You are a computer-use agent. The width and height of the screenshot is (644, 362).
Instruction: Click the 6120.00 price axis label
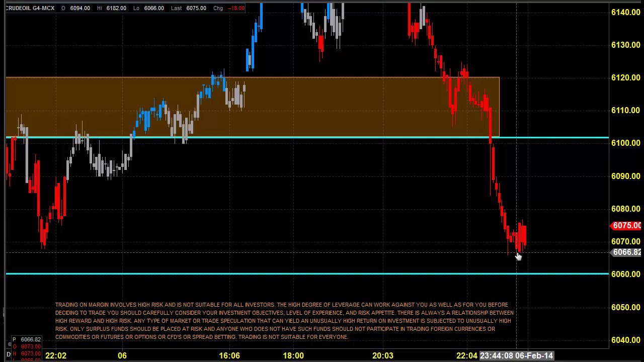(625, 77)
